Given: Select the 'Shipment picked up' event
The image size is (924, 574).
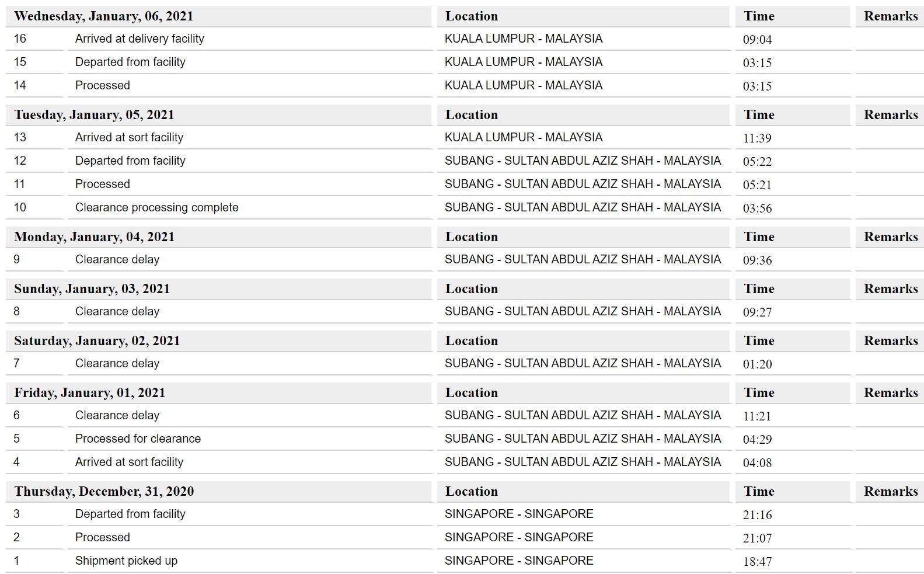Looking at the screenshot, I should 126,561.
